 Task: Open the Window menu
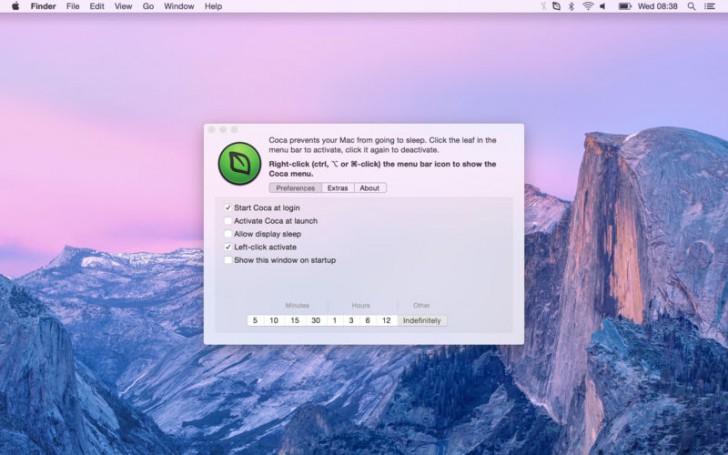[179, 6]
